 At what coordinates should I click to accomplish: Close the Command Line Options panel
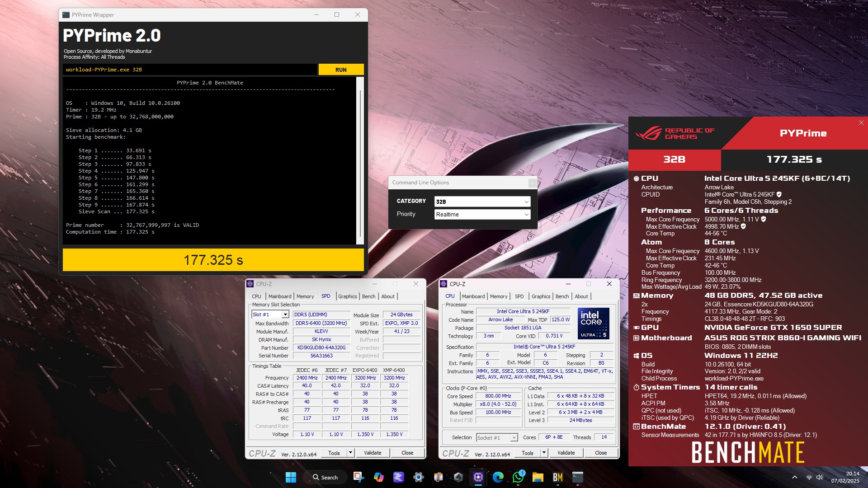(533, 183)
